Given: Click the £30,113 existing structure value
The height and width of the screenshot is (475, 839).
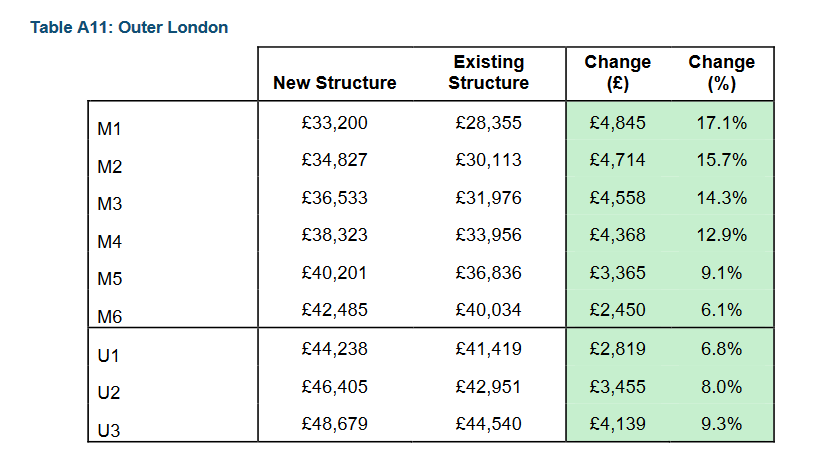Looking at the screenshot, I should coord(489,160).
